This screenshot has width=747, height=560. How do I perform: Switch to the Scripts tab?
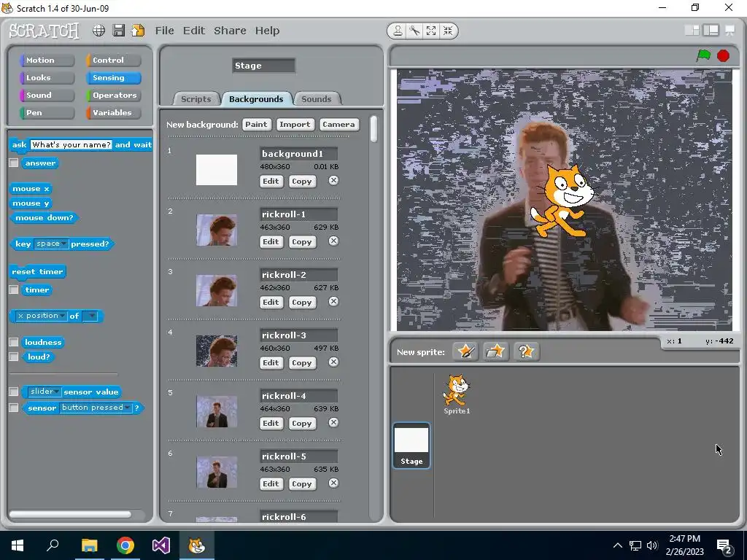[196, 99]
